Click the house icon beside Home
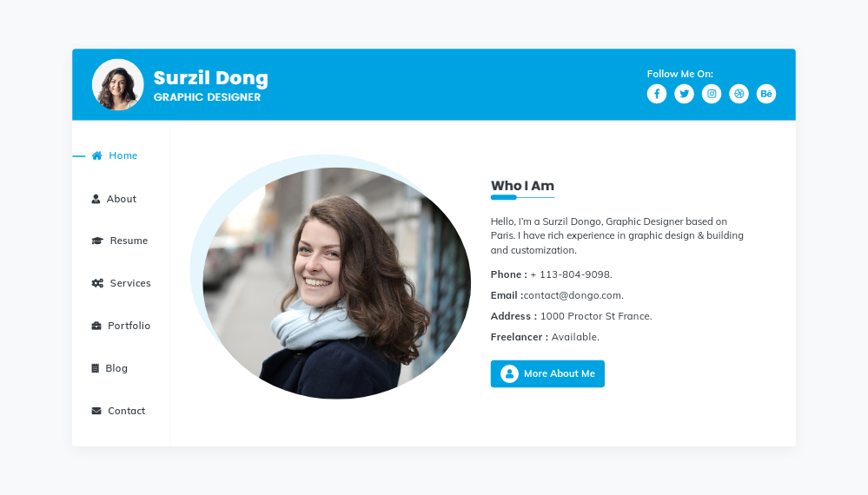Image resolution: width=868 pixels, height=495 pixels. click(x=96, y=155)
